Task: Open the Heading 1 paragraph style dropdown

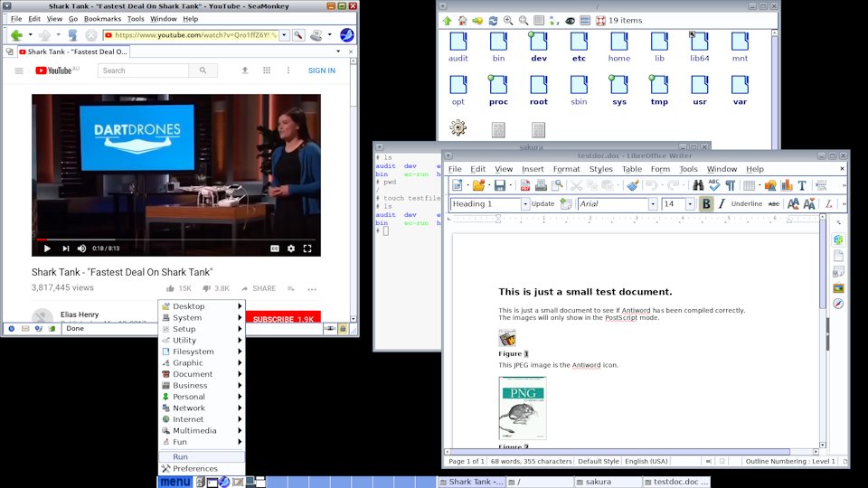Action: point(524,203)
